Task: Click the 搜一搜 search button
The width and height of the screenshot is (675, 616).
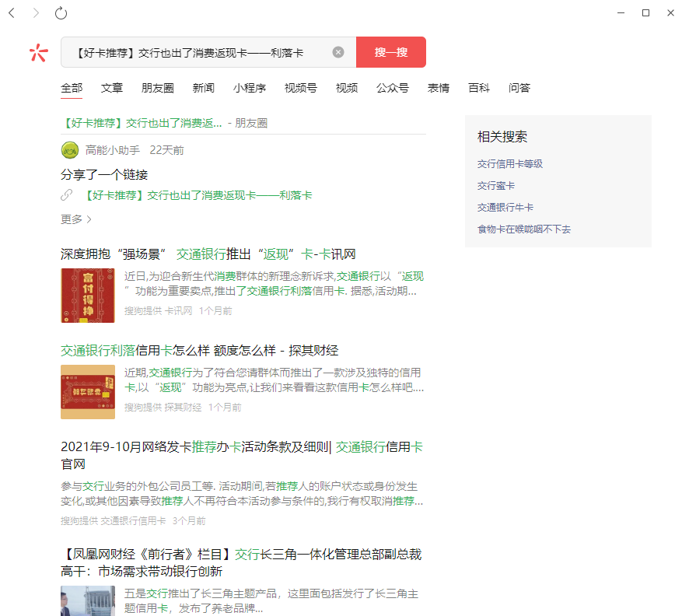Action: [x=391, y=52]
